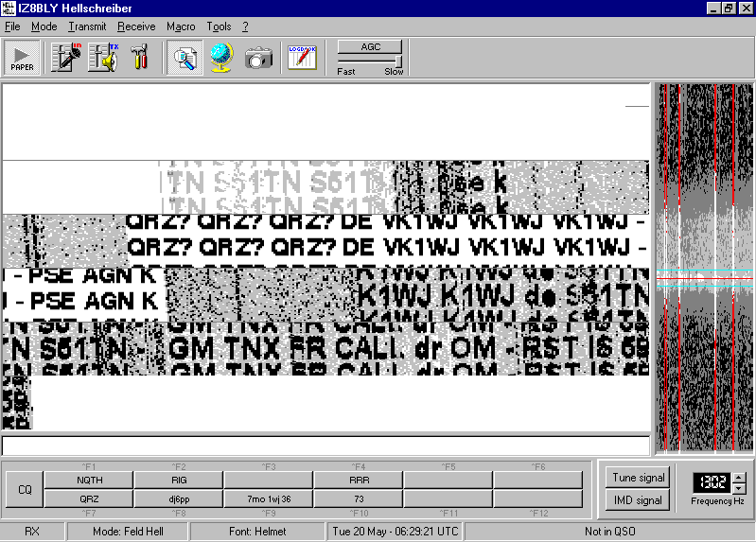The image size is (756, 542).
Task: Adjust the AGC Fast/Slow slider
Action: [370, 61]
